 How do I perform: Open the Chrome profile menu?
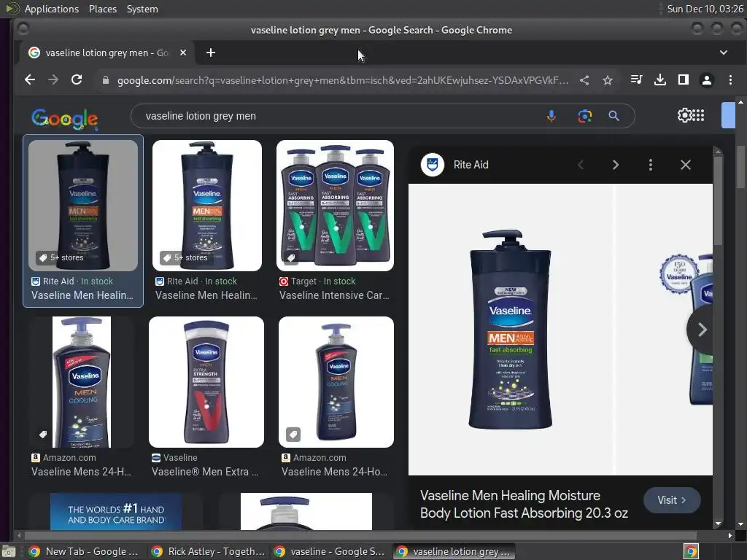point(706,80)
